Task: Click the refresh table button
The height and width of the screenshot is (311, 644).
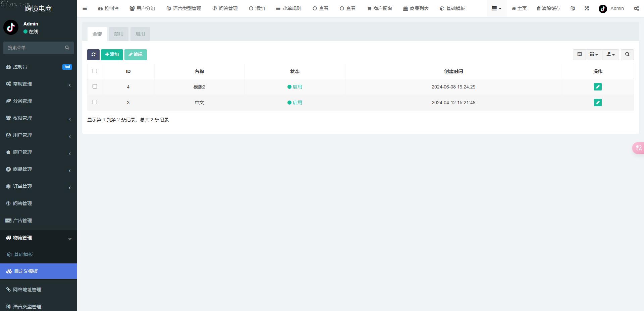Action: point(93,55)
